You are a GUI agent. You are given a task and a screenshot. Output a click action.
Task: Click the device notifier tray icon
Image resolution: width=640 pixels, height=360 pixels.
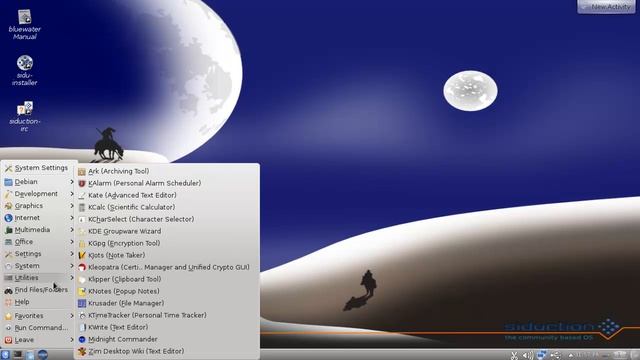[x=555, y=356]
